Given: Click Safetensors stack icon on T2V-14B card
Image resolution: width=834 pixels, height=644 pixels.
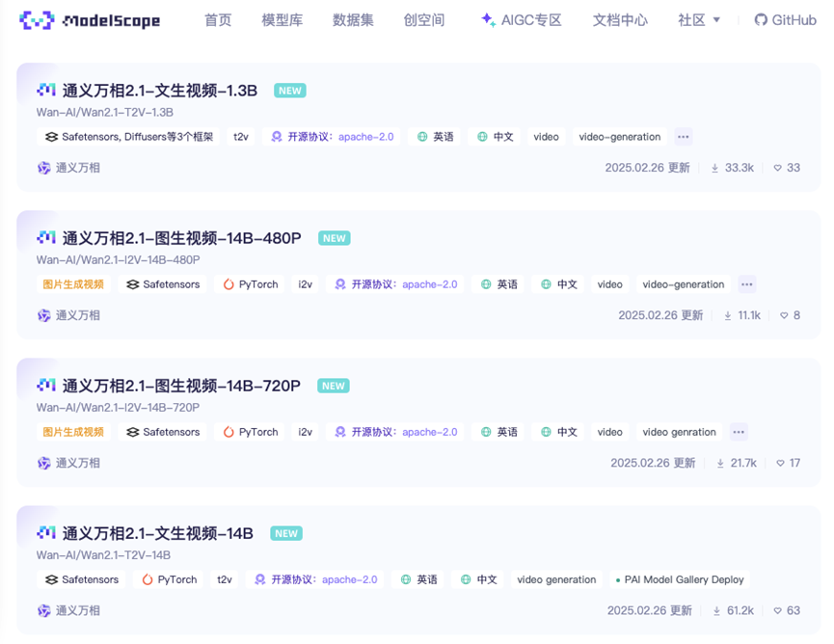Looking at the screenshot, I should [x=52, y=579].
